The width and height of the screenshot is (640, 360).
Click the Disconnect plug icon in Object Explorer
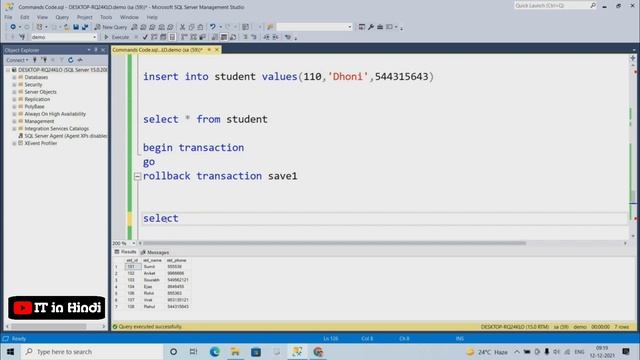tap(44, 60)
